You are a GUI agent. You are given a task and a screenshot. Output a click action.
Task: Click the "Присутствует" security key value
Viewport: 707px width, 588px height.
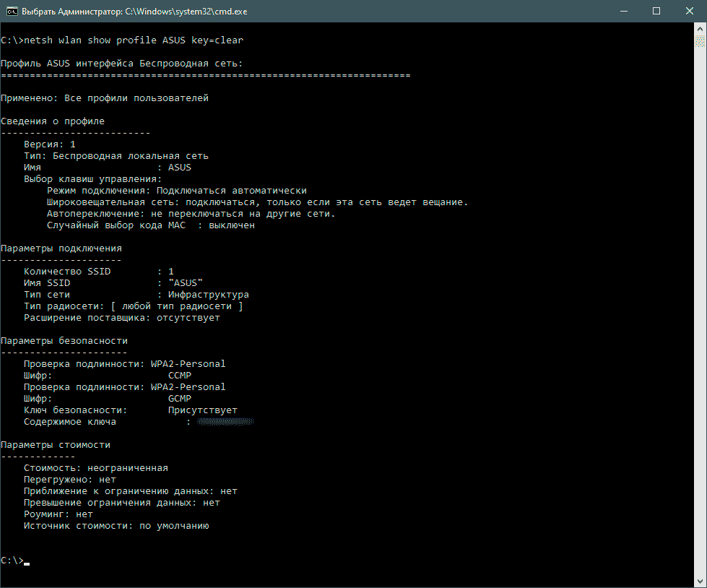(x=202, y=410)
